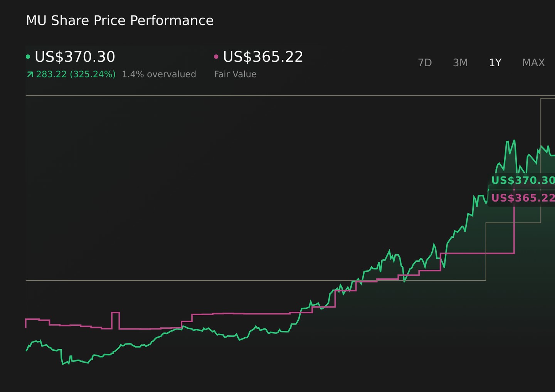Click the pink Fair Value legend dot
This screenshot has height=392, width=555.
tap(216, 57)
